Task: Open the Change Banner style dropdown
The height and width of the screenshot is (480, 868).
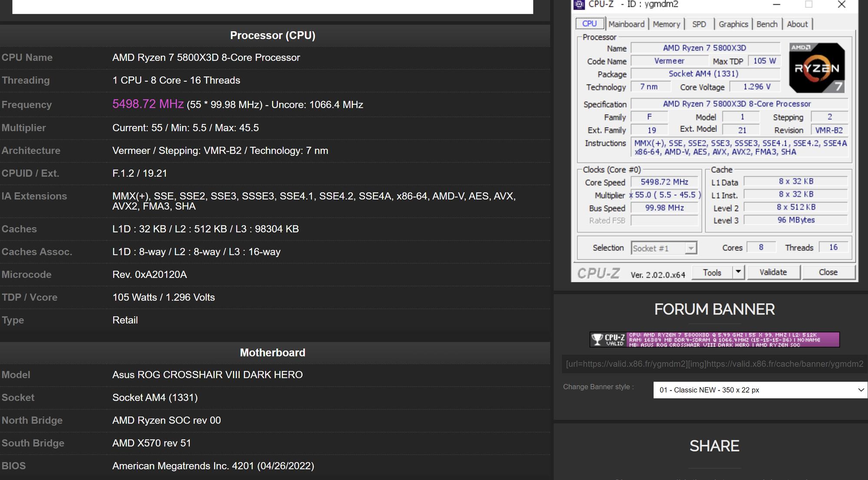Action: [760, 390]
